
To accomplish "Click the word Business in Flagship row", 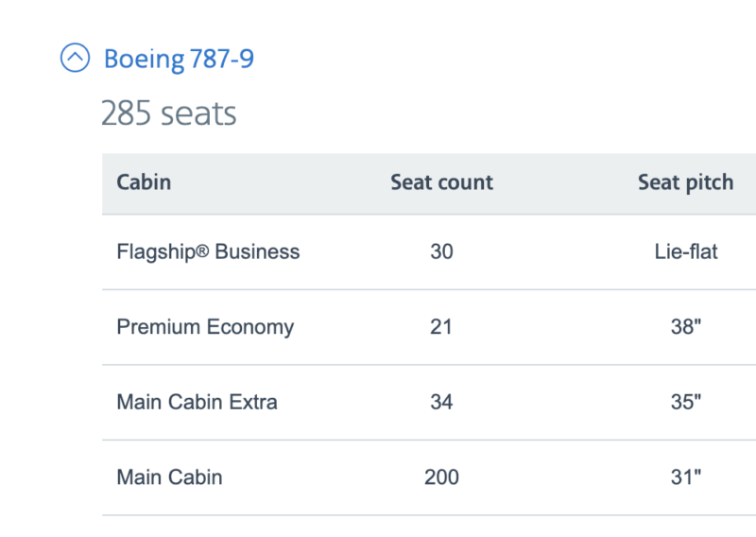I will (257, 251).
